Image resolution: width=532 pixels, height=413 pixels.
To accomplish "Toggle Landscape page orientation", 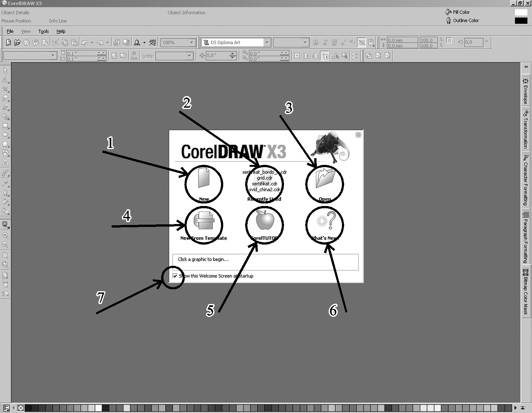I will tap(123, 56).
